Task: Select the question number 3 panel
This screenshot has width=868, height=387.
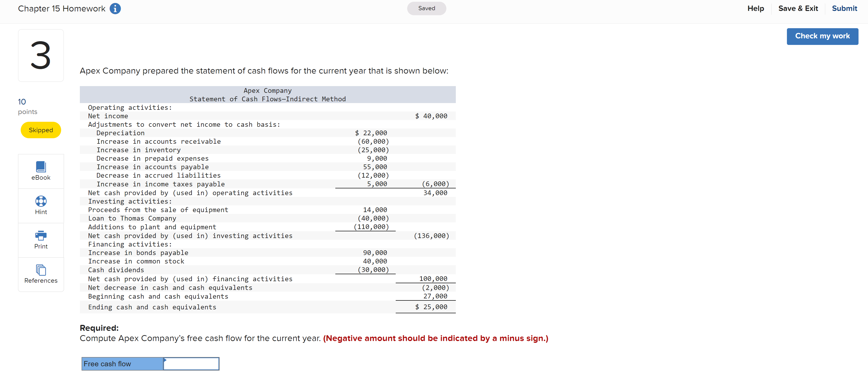Action: click(x=40, y=55)
